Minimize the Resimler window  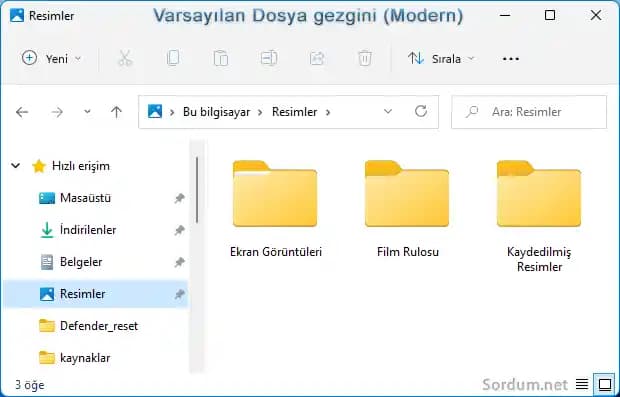pos(504,15)
